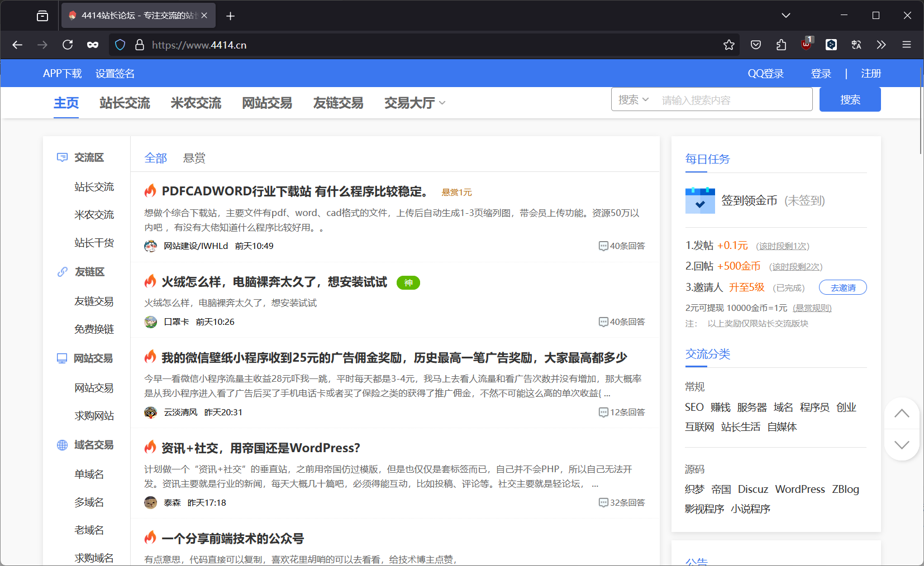Open the 米农交流 nav tab
The height and width of the screenshot is (566, 924).
196,103
